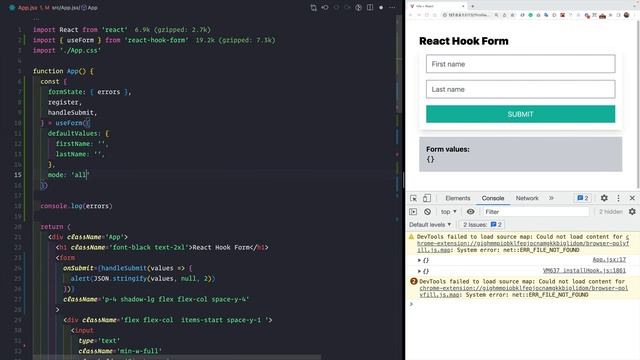
Task: Open the compare changes icon in editor toolbar
Action: (x=313, y=7)
